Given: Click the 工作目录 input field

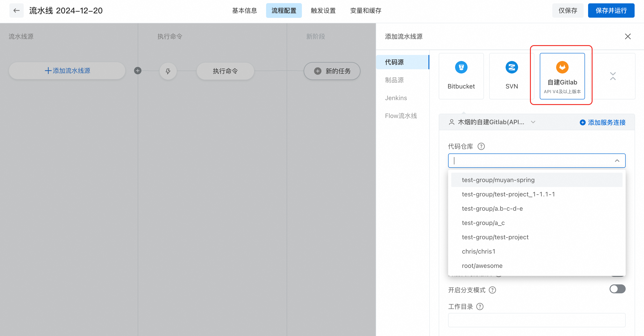Looking at the screenshot, I should click(x=537, y=320).
